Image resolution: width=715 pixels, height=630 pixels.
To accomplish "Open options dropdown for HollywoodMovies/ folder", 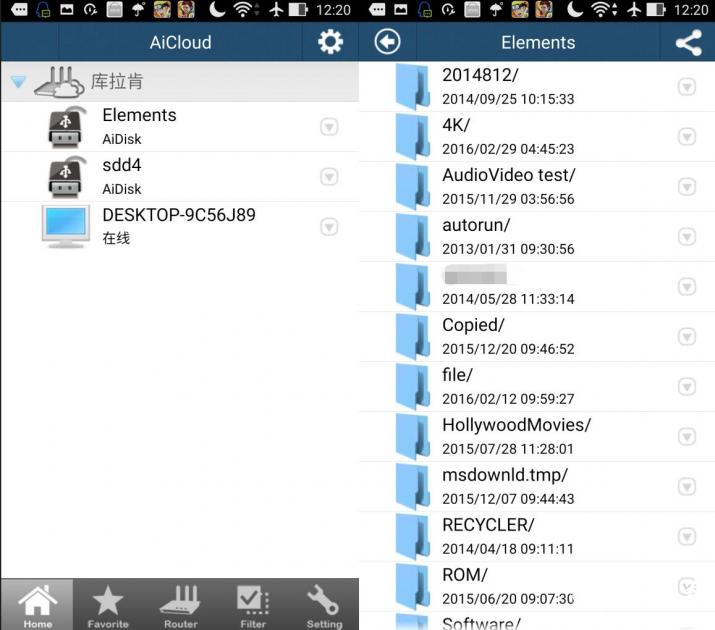I will (x=687, y=437).
